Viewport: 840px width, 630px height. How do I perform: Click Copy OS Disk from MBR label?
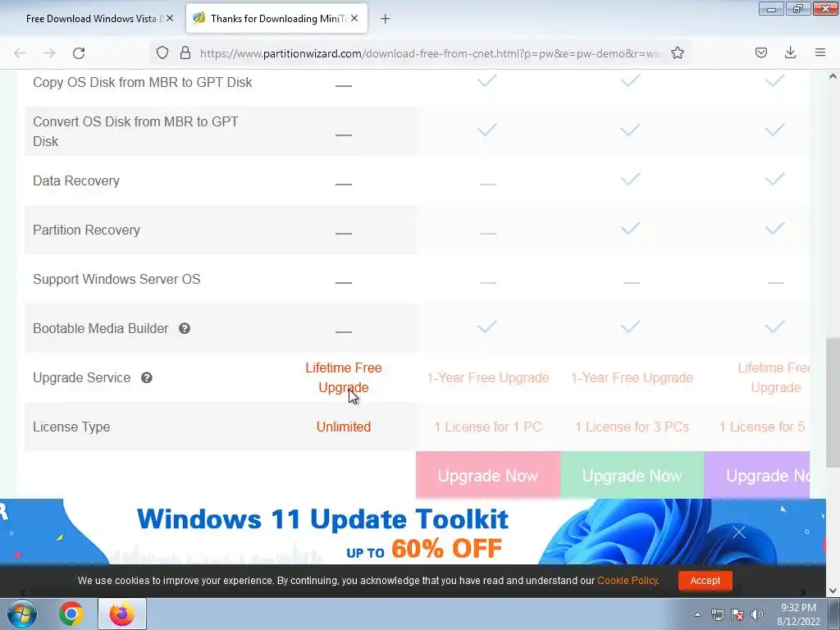click(143, 82)
